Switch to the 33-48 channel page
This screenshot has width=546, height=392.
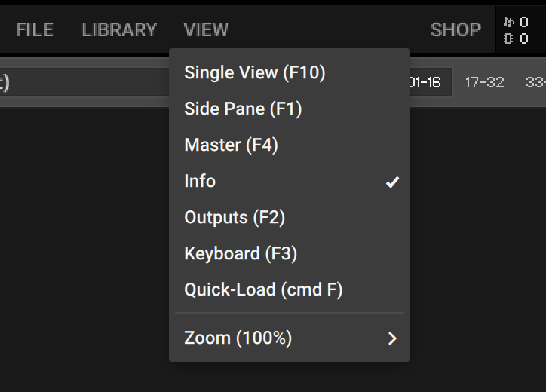(535, 82)
